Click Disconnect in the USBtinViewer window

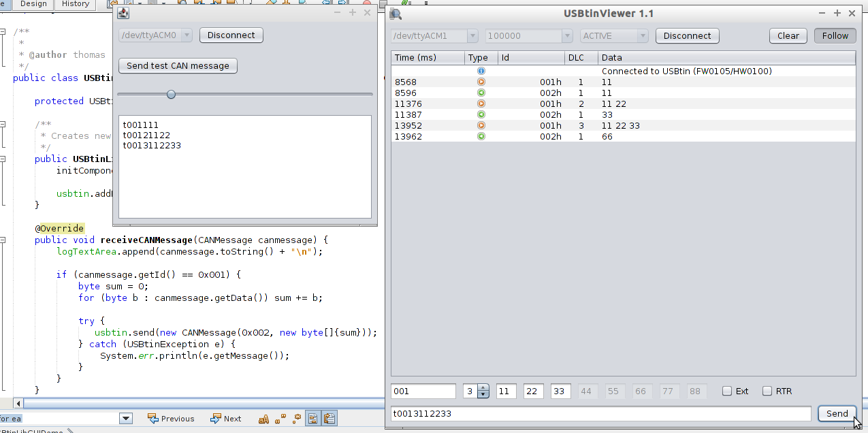click(688, 36)
